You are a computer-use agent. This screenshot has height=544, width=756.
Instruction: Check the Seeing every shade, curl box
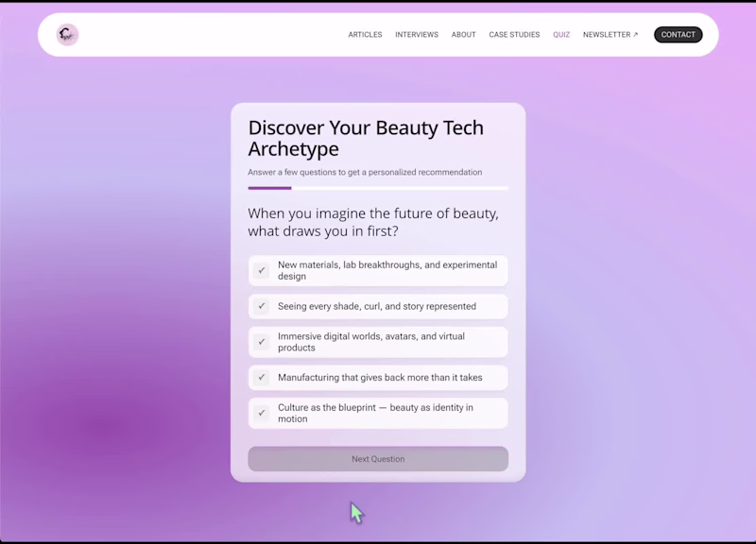click(x=262, y=306)
